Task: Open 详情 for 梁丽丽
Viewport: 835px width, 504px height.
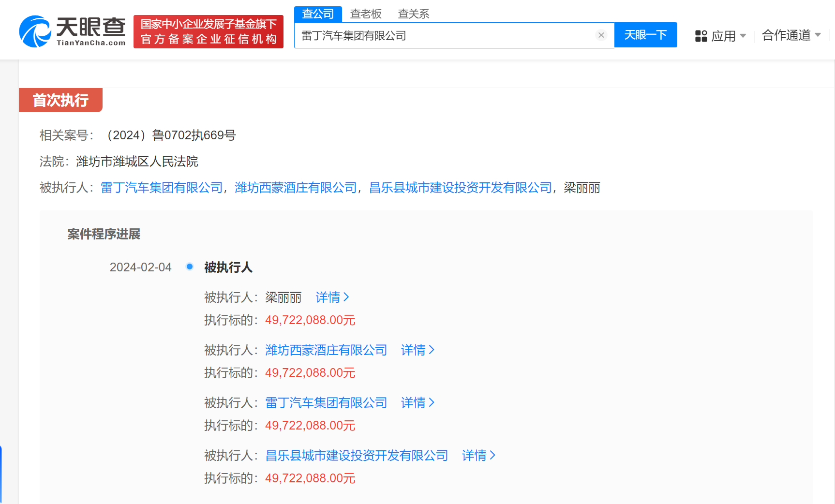Action: (x=332, y=297)
